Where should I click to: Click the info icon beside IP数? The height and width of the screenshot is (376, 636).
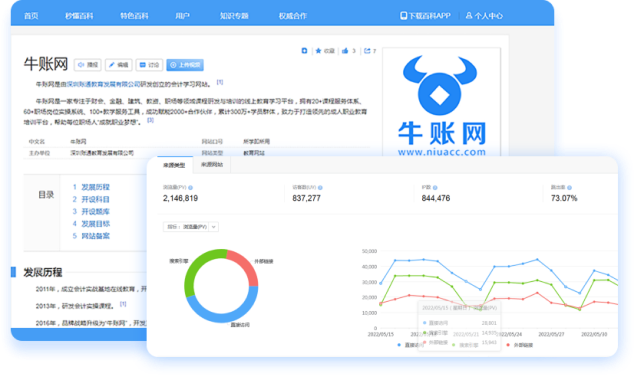(x=435, y=188)
